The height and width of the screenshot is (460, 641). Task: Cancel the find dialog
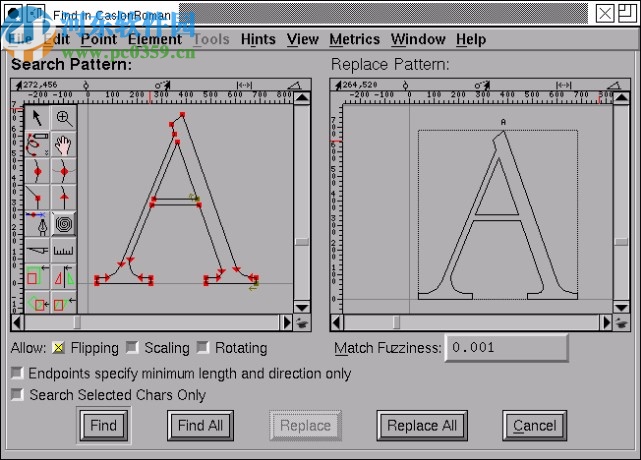[534, 426]
